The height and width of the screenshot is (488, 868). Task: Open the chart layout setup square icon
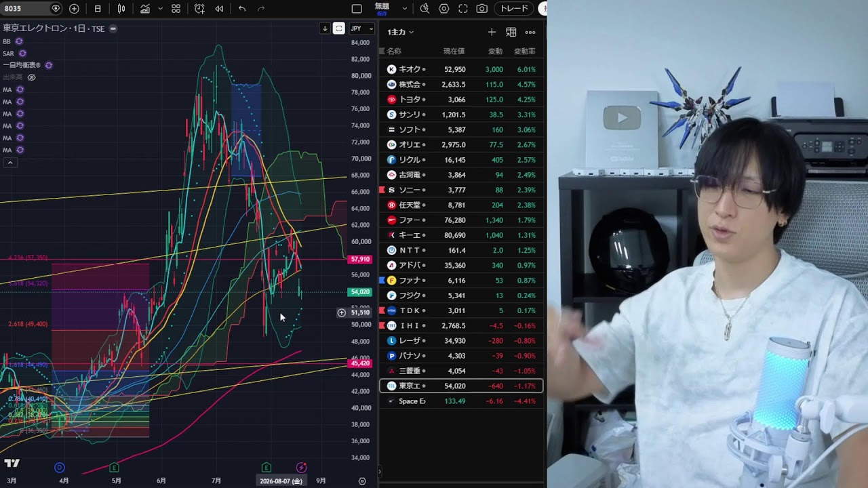pos(357,9)
